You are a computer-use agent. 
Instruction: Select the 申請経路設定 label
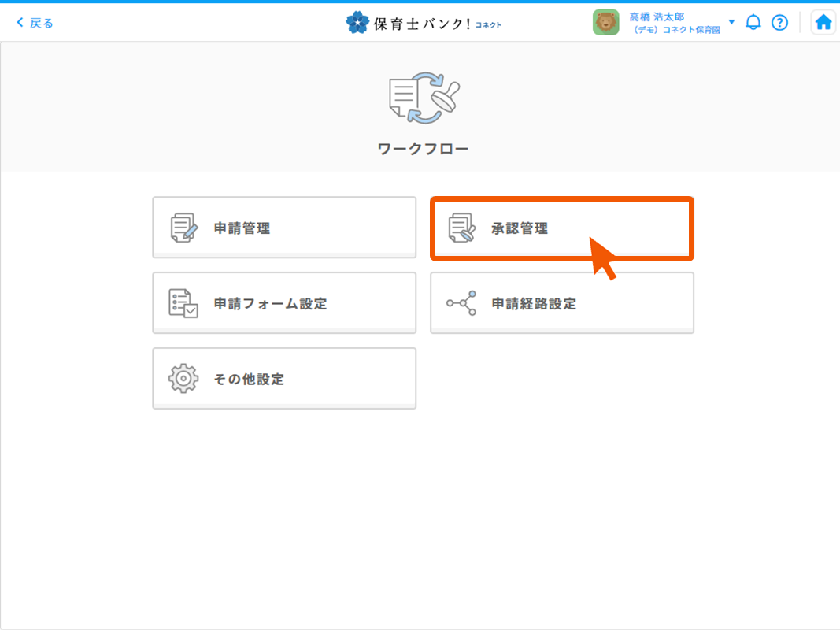534,303
